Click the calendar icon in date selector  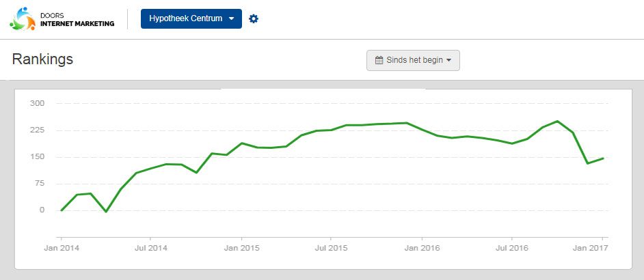click(x=379, y=60)
